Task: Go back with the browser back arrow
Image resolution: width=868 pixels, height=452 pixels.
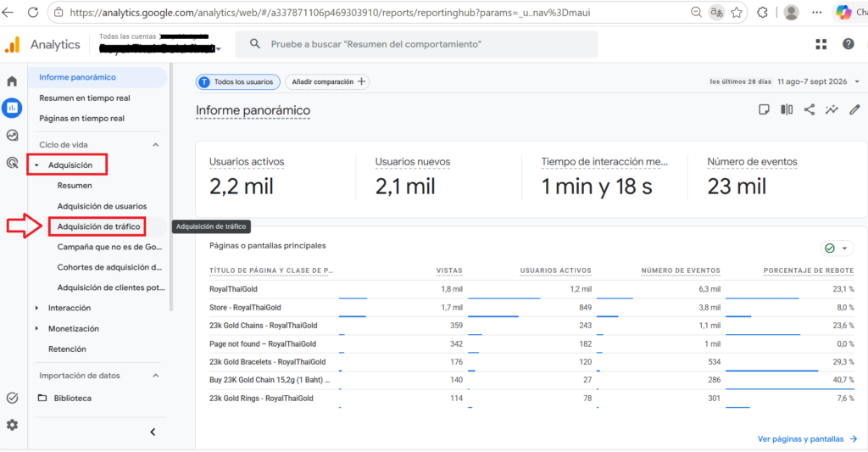Action: [8, 12]
